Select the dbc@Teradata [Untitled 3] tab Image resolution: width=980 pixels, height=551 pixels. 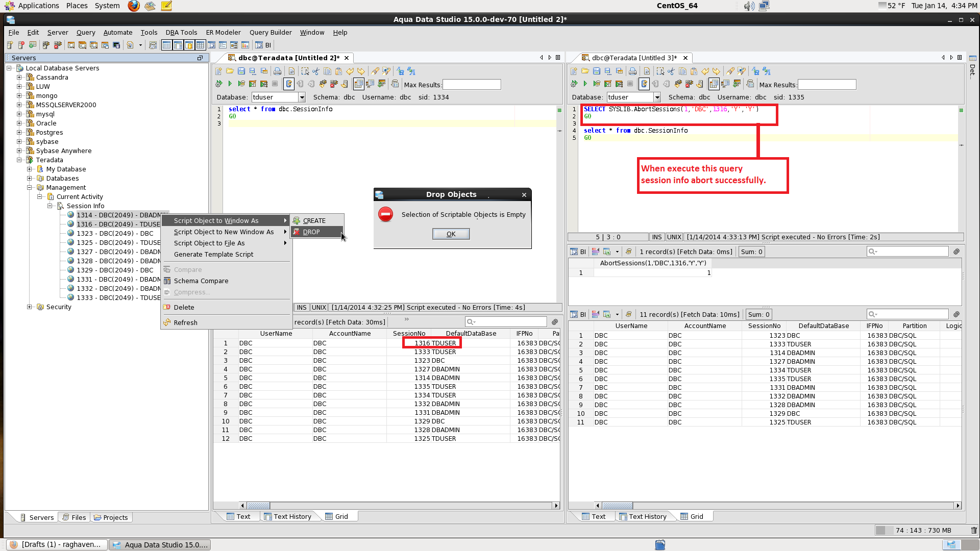(x=634, y=58)
